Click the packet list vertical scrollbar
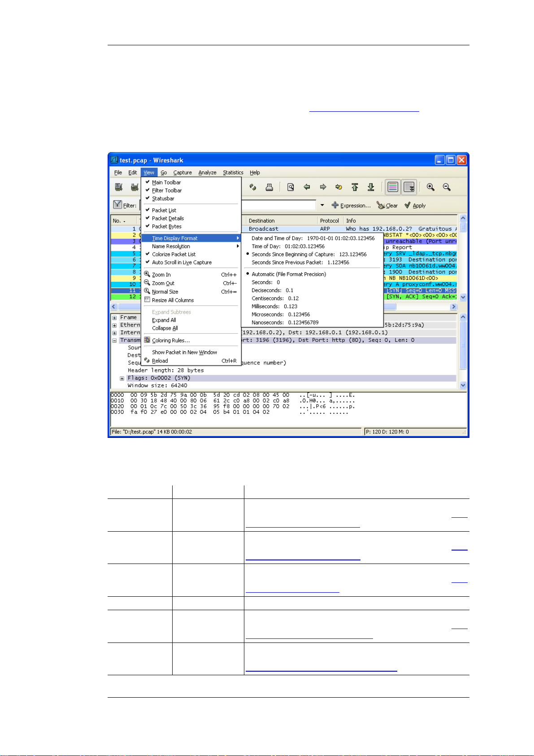Screen dimensions: 534x756 pyautogui.click(x=463, y=258)
